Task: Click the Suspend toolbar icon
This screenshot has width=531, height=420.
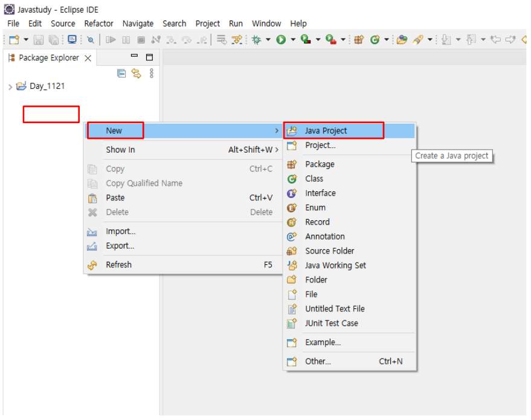Action: pyautogui.click(x=126, y=40)
